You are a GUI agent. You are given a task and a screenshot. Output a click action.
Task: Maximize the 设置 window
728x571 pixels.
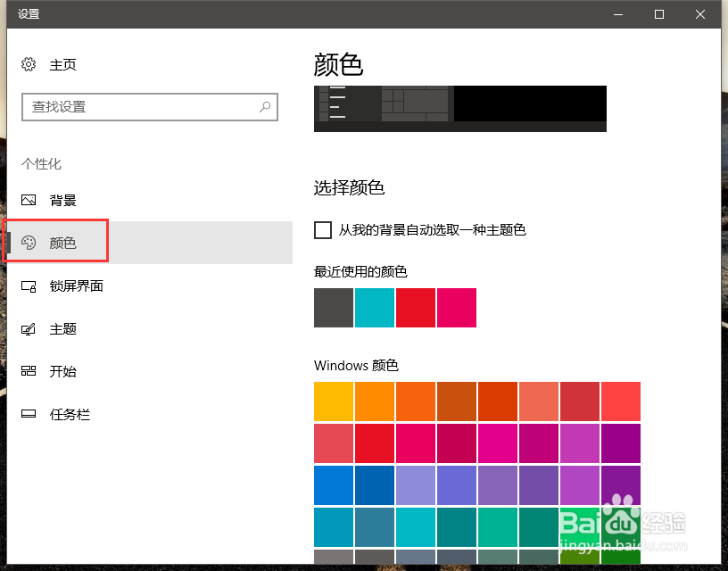click(x=658, y=14)
